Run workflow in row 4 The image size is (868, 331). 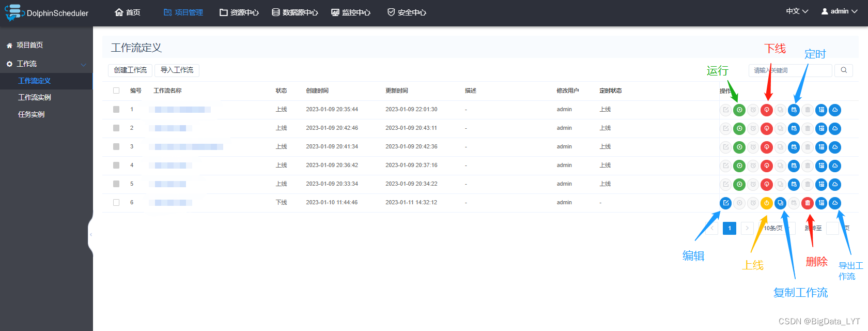739,165
